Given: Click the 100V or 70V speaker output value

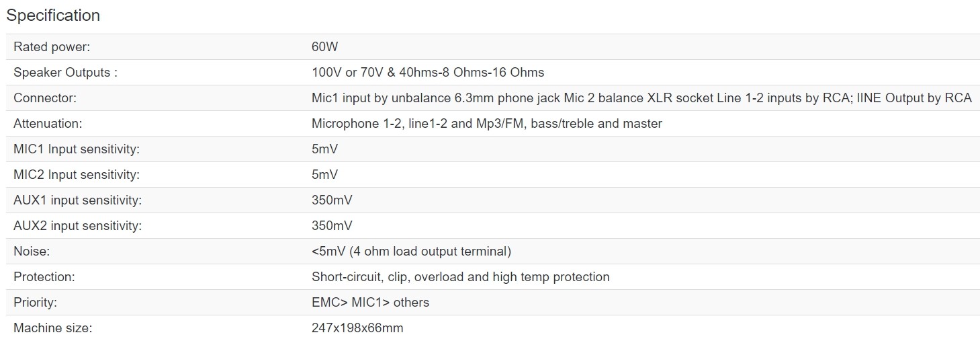Looking at the screenshot, I should (x=427, y=73).
